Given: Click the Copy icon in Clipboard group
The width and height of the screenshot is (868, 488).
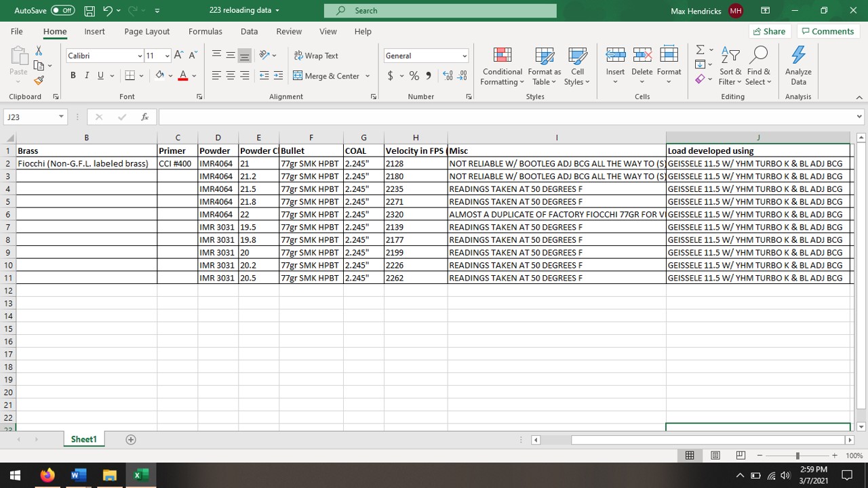Looking at the screenshot, I should click(39, 66).
